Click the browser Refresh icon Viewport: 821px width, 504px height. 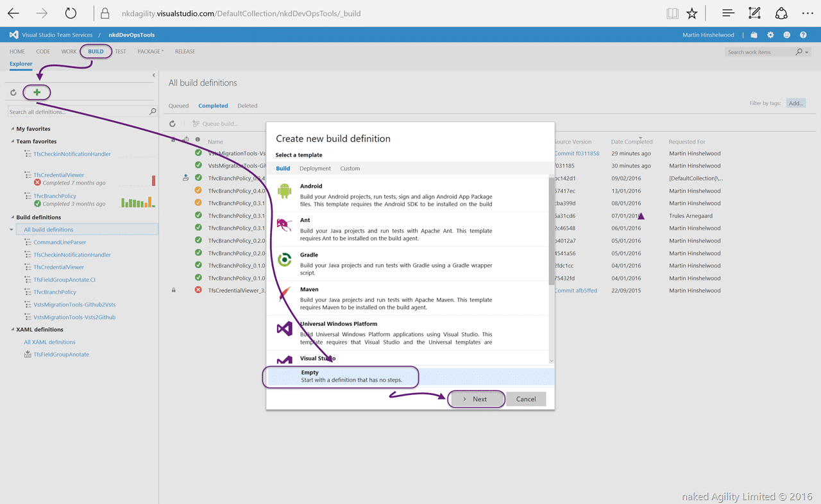point(71,13)
